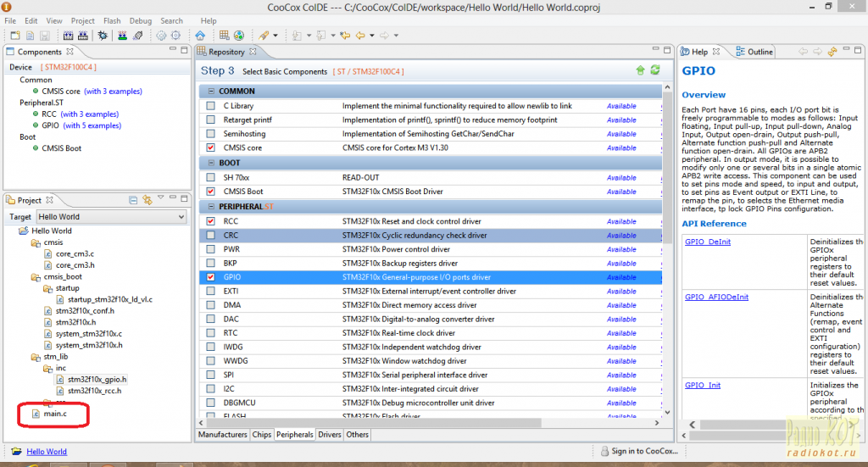Click Link with Editor icon in Project panel
This screenshot has width=868, height=467.
point(147,200)
